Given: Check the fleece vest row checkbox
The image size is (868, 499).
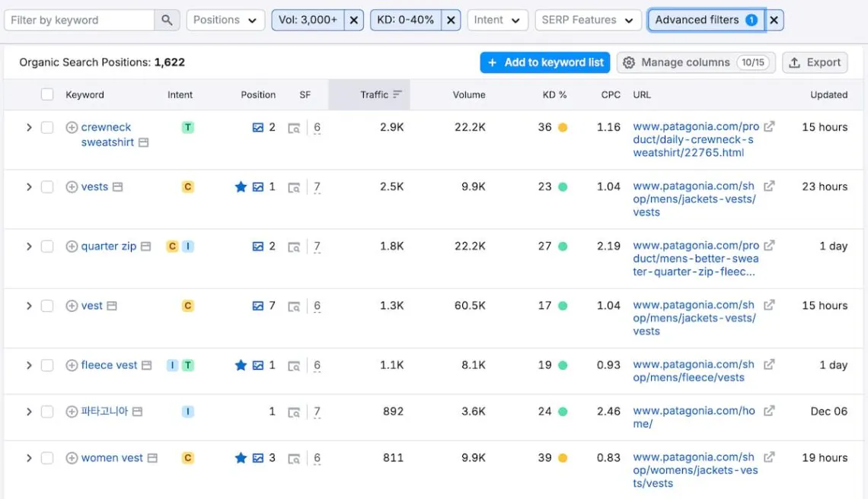Looking at the screenshot, I should pyautogui.click(x=47, y=365).
